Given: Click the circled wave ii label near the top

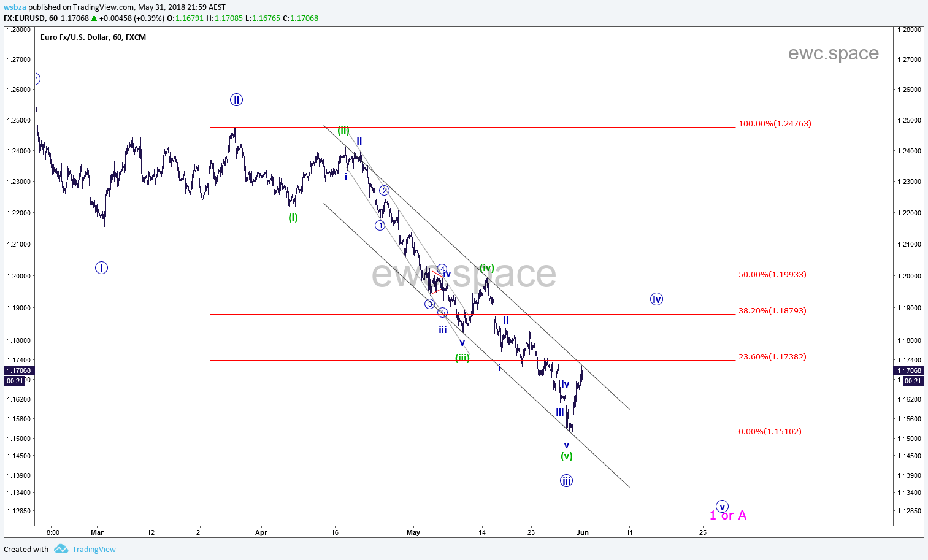Looking at the screenshot, I should tap(236, 99).
